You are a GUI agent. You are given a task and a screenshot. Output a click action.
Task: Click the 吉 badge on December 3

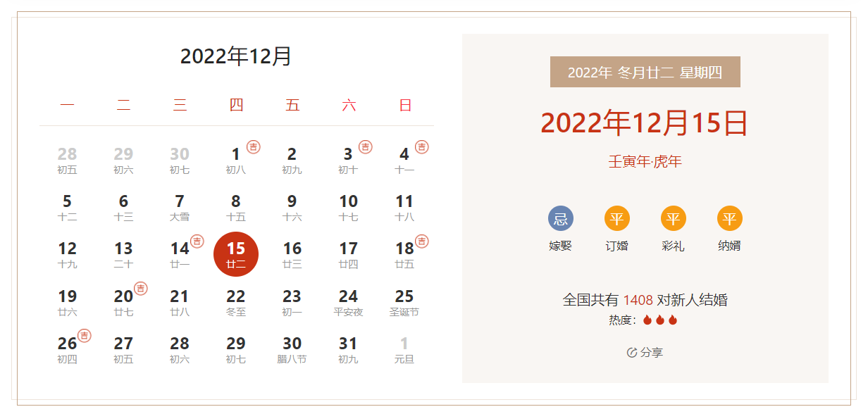(366, 147)
